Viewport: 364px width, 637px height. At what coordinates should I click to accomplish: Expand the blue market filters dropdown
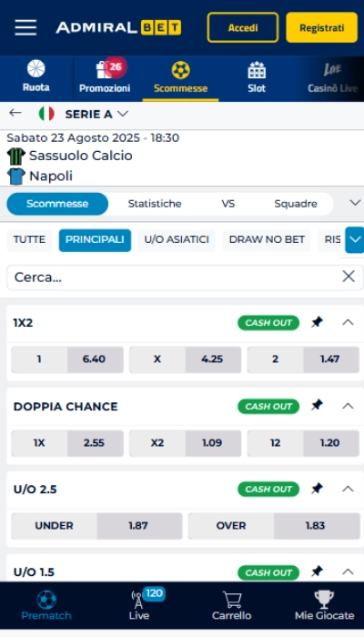tap(355, 239)
